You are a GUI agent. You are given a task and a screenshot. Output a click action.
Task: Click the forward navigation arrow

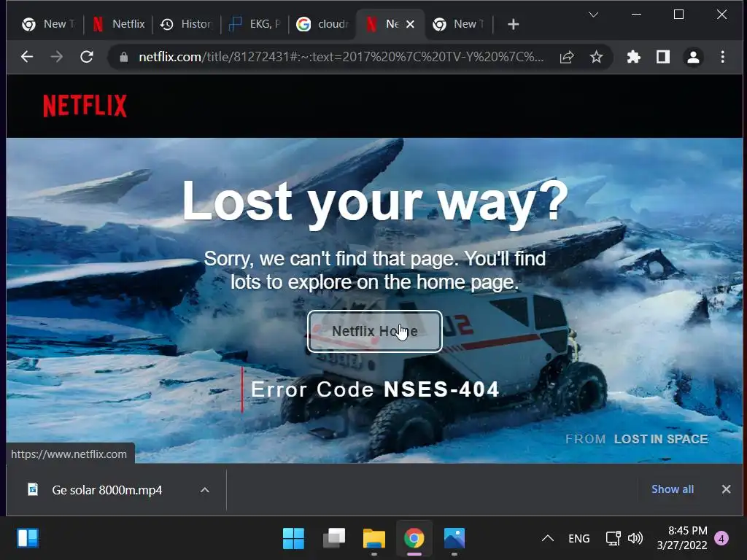point(57,57)
